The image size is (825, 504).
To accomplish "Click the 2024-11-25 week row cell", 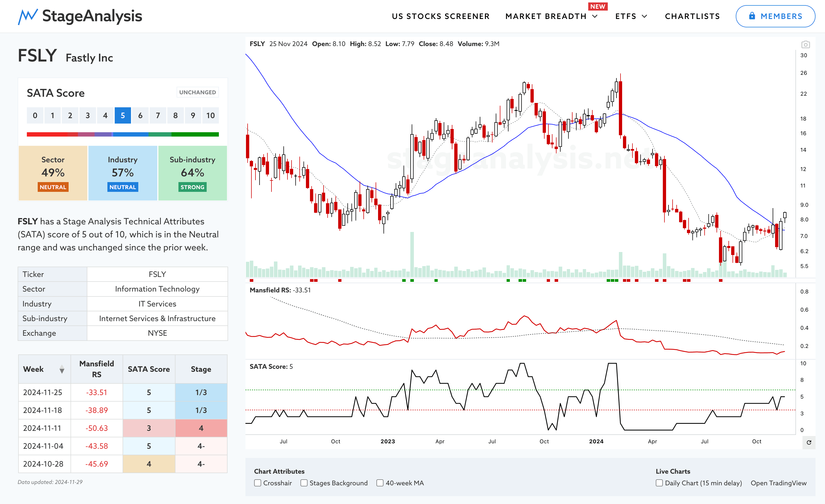I will pyautogui.click(x=44, y=392).
